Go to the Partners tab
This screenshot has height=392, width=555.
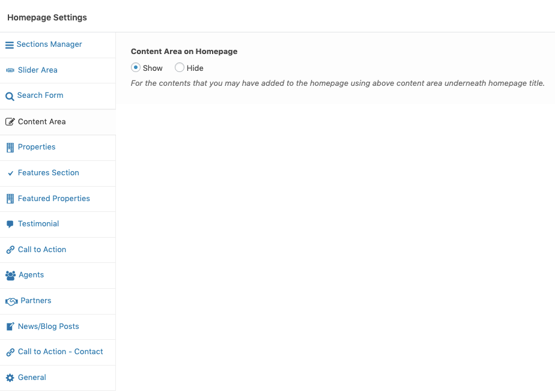click(x=58, y=301)
